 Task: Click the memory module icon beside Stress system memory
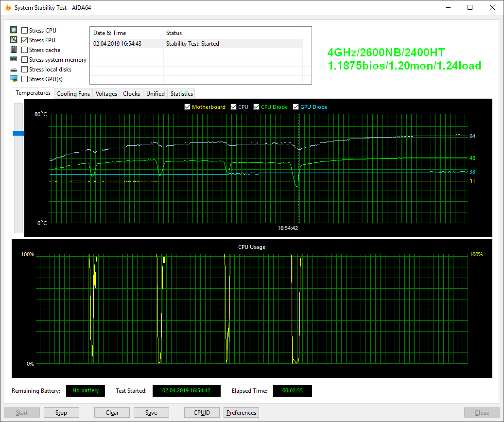(14, 59)
